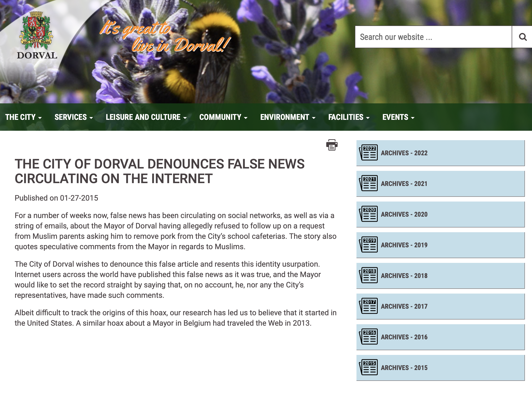The height and width of the screenshot is (404, 532).
Task: Click the 'It's great to live in Dorval!' slogan
Action: coord(165,37)
